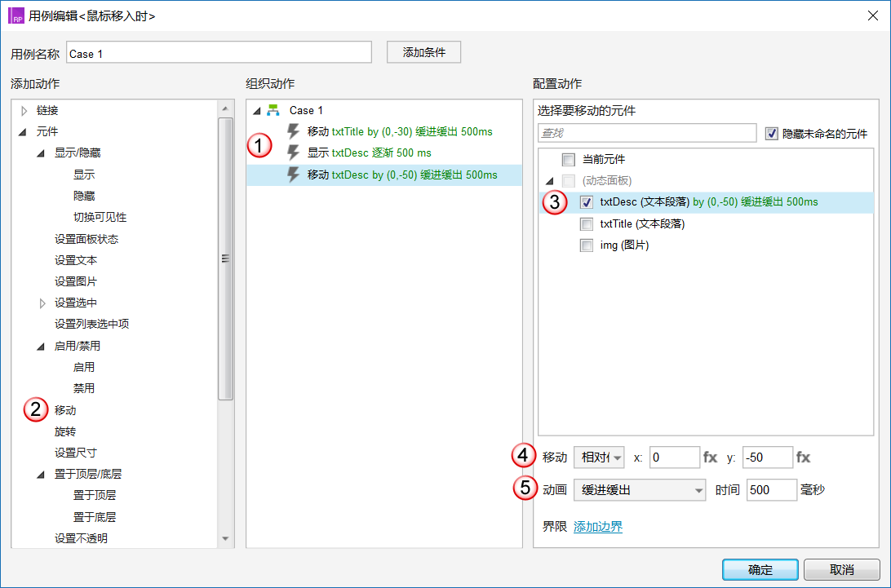Open fx editor for x value

pyautogui.click(x=711, y=457)
